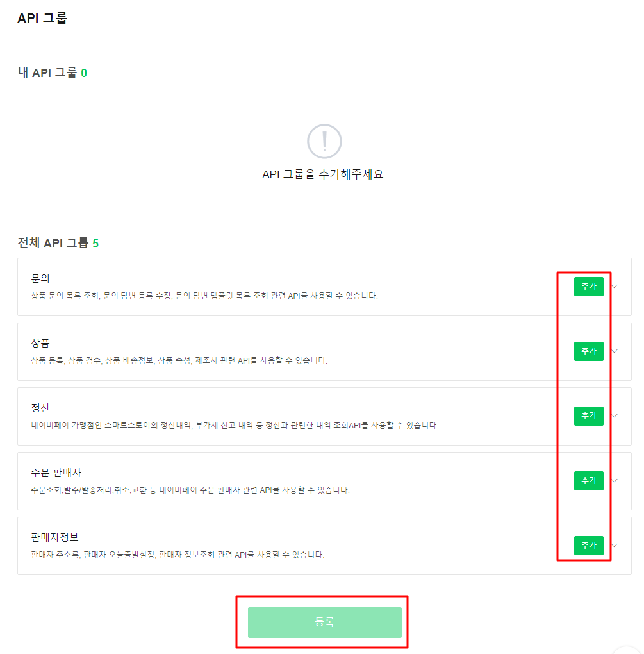The height and width of the screenshot is (654, 644).
Task: Click the 주문 판매자 group title
Action: point(56,473)
